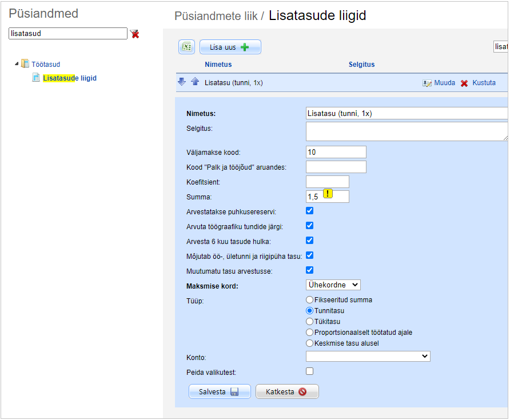The width and height of the screenshot is (510, 420).
Task: Clear the search filter with red X icon
Action: (135, 34)
